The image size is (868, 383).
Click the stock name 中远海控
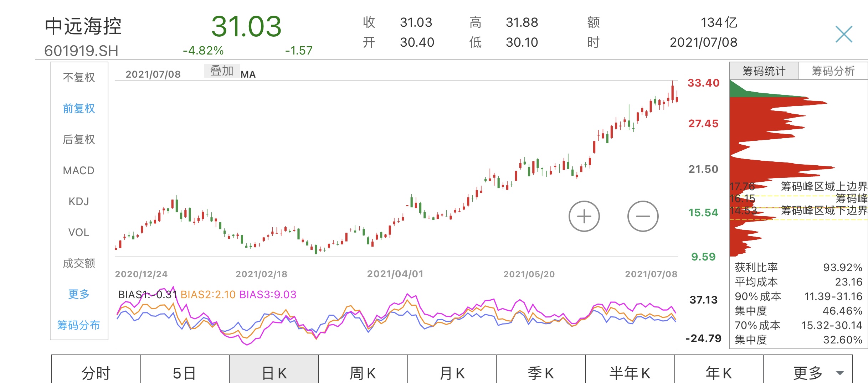click(x=83, y=26)
